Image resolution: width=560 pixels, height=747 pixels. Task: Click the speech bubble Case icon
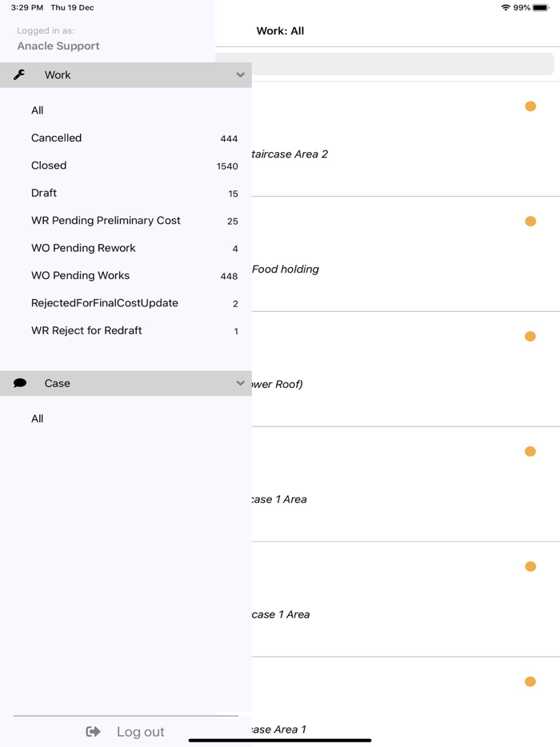[20, 383]
